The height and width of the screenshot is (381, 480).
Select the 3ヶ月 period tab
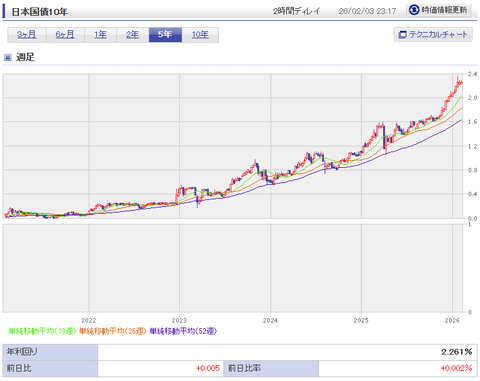coord(27,35)
